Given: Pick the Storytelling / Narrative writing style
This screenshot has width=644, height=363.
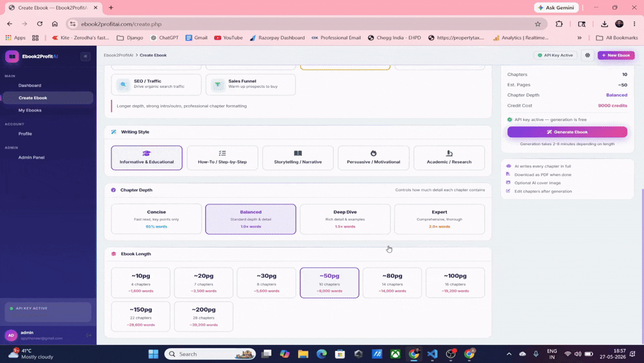Looking at the screenshot, I should pyautogui.click(x=298, y=158).
